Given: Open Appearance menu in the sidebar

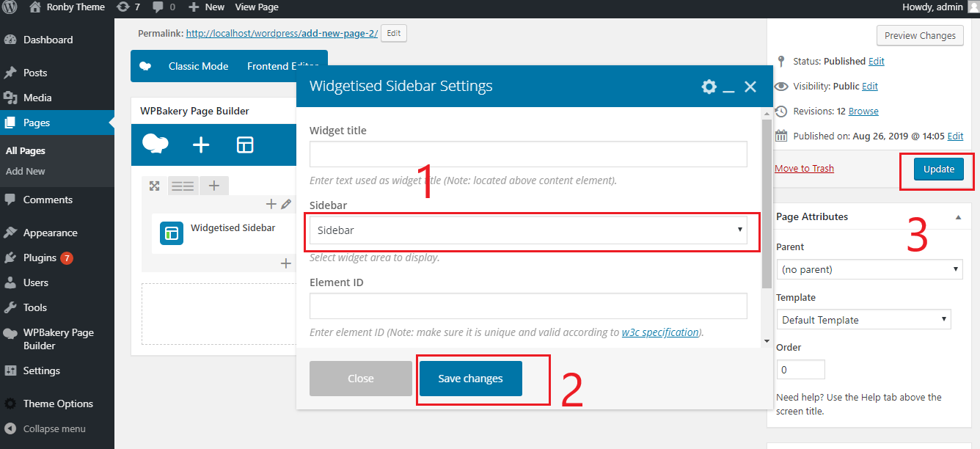Looking at the screenshot, I should 50,233.
